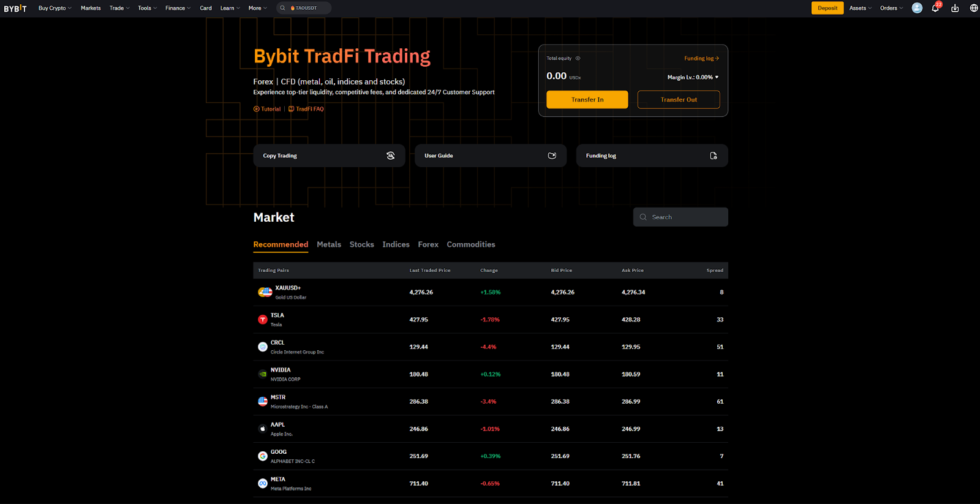Select the Recommended tab

[281, 244]
